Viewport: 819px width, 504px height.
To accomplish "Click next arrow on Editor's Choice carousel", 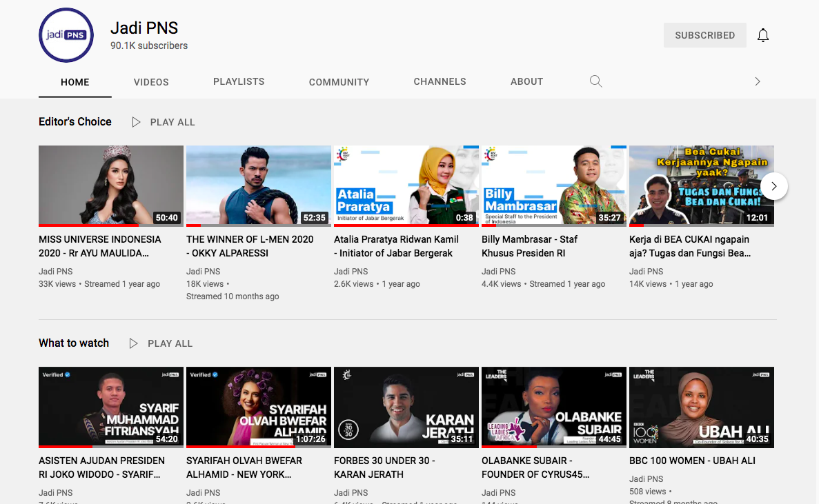I will [774, 186].
